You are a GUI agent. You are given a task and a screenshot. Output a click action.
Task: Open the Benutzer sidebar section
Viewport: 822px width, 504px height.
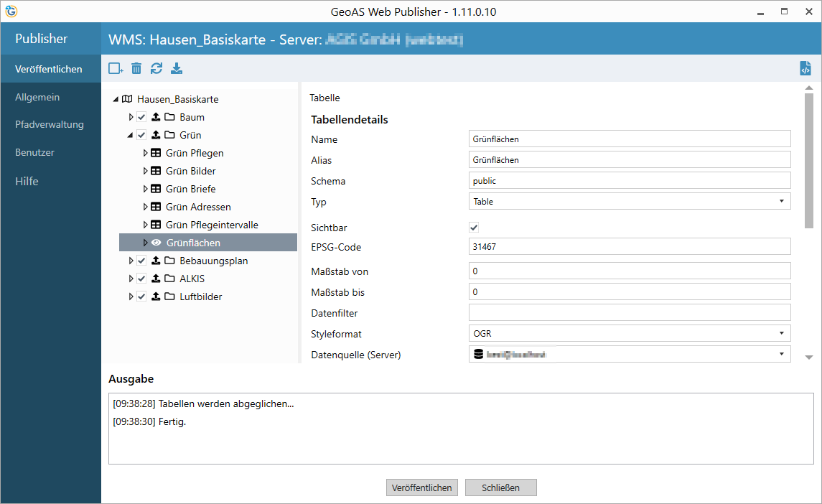(x=50, y=152)
